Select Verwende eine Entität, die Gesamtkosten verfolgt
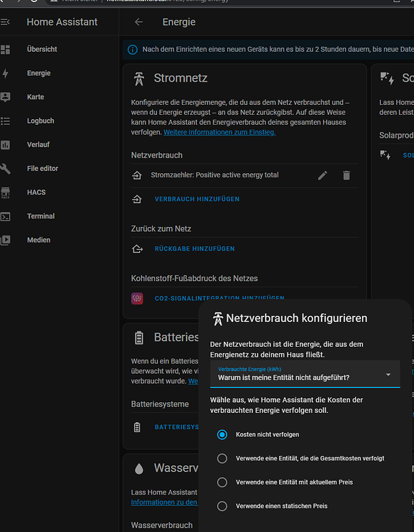The width and height of the screenshot is (414, 532). (222, 458)
